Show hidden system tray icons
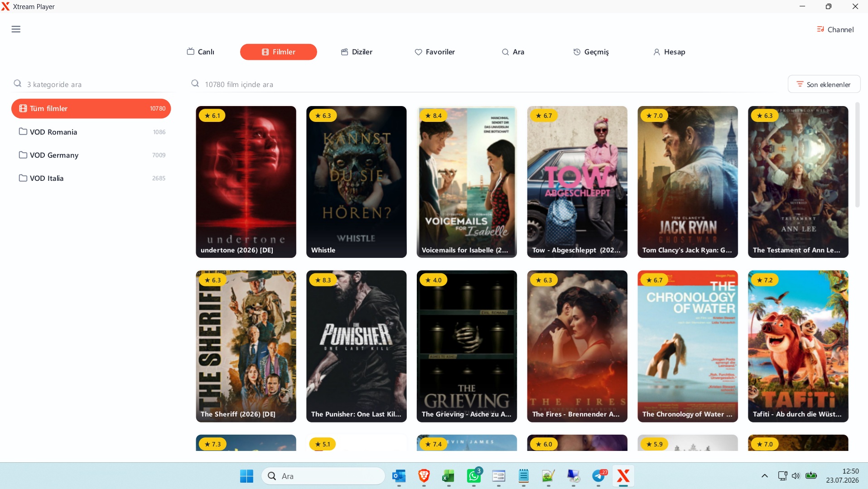The width and height of the screenshot is (868, 489). 765,476
